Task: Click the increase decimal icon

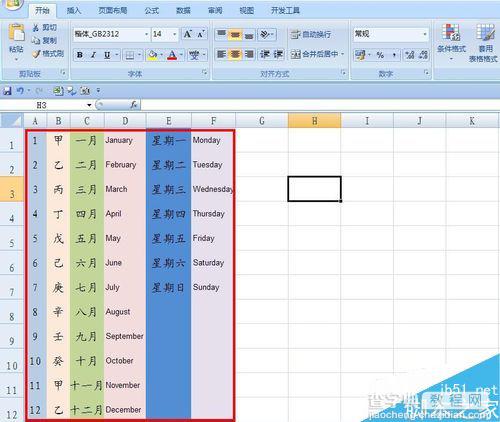Action: click(409, 55)
